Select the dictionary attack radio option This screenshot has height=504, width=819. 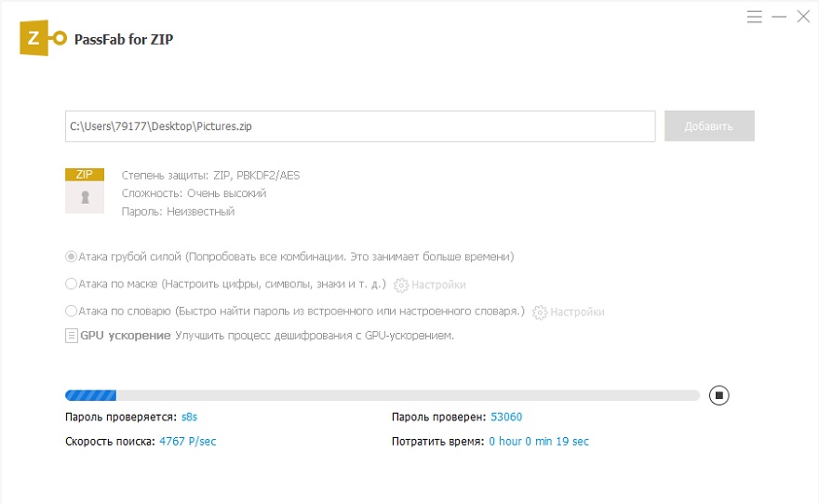(x=71, y=312)
